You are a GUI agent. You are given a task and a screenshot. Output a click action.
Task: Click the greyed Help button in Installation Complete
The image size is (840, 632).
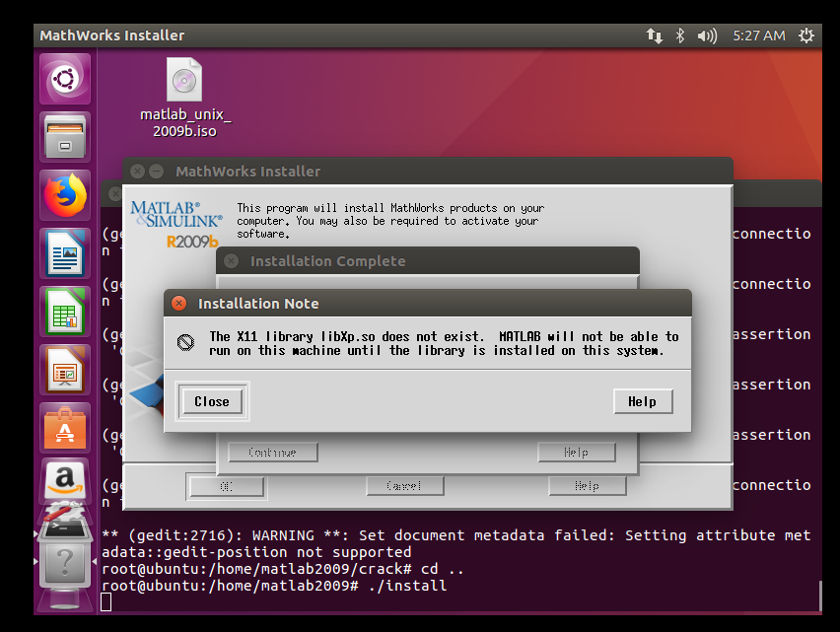coord(577,453)
